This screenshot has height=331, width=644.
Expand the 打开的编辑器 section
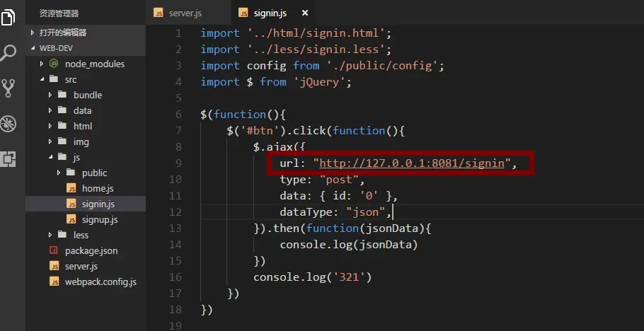86,33
